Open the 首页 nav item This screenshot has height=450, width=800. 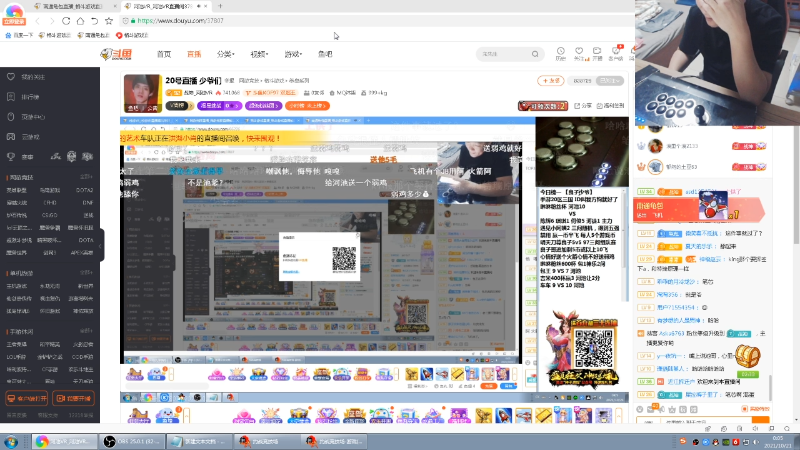(164, 54)
